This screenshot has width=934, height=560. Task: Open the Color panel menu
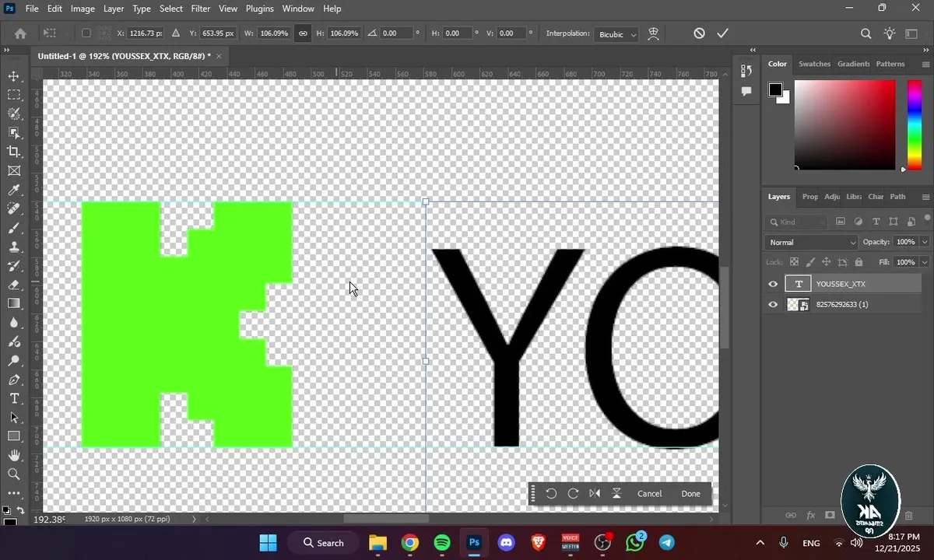point(925,64)
